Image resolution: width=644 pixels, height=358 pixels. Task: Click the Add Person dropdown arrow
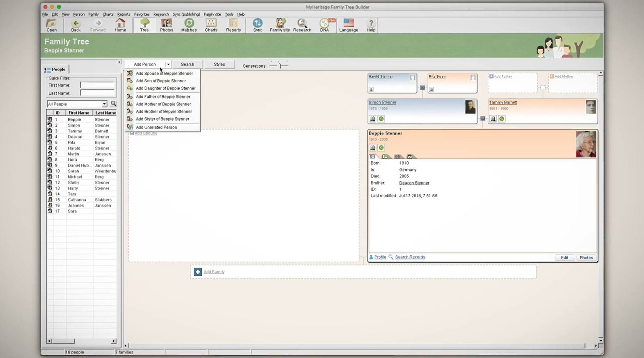point(168,65)
